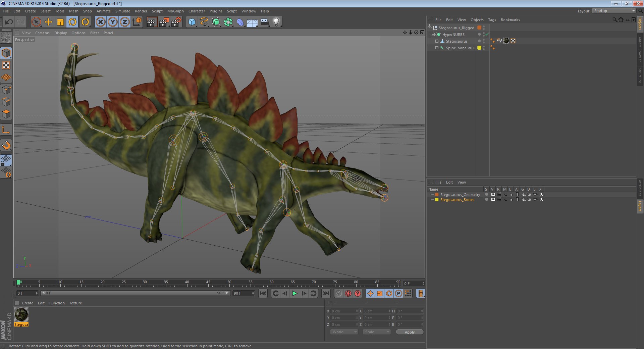Open the Scale mode dropdown
Viewport: 644px width, 349px height.
click(377, 332)
